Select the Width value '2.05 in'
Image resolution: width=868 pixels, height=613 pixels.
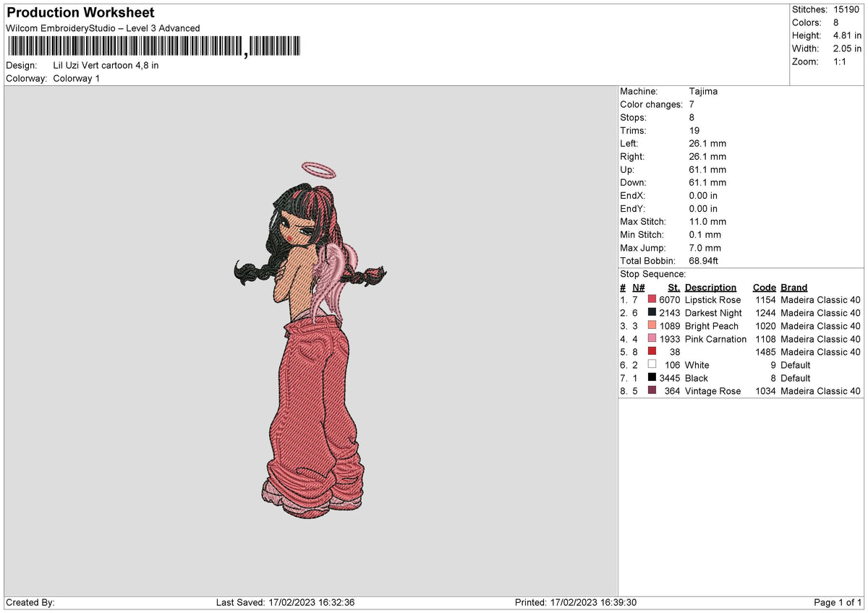pyautogui.click(x=847, y=48)
